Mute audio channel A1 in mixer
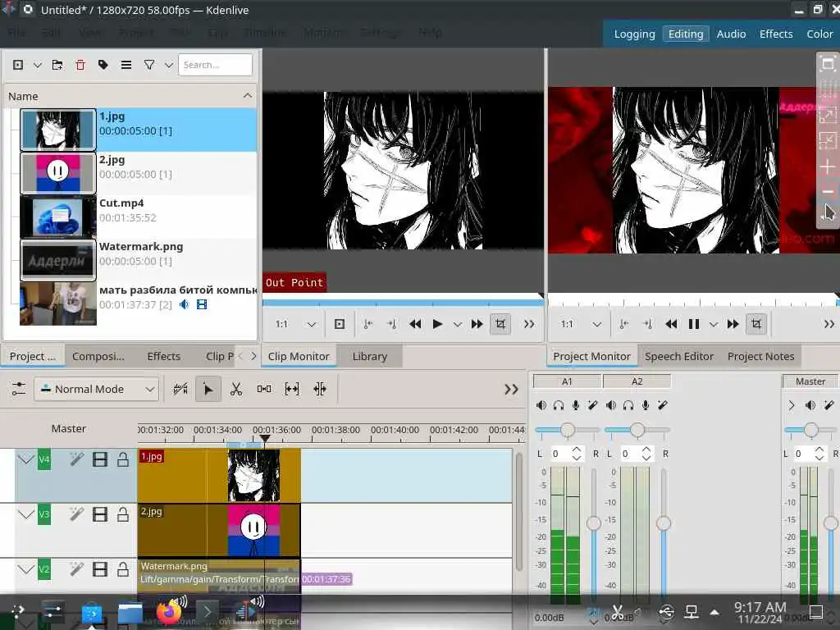This screenshot has width=840, height=630. 541,405
